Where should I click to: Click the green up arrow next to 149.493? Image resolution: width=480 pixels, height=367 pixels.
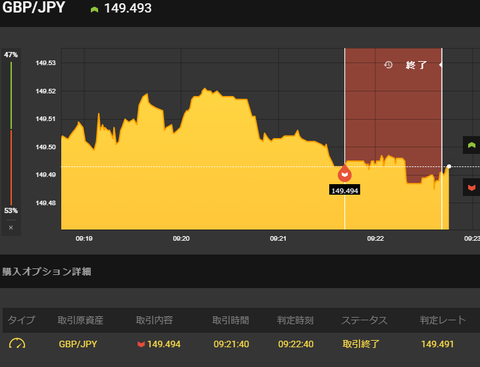click(x=94, y=9)
